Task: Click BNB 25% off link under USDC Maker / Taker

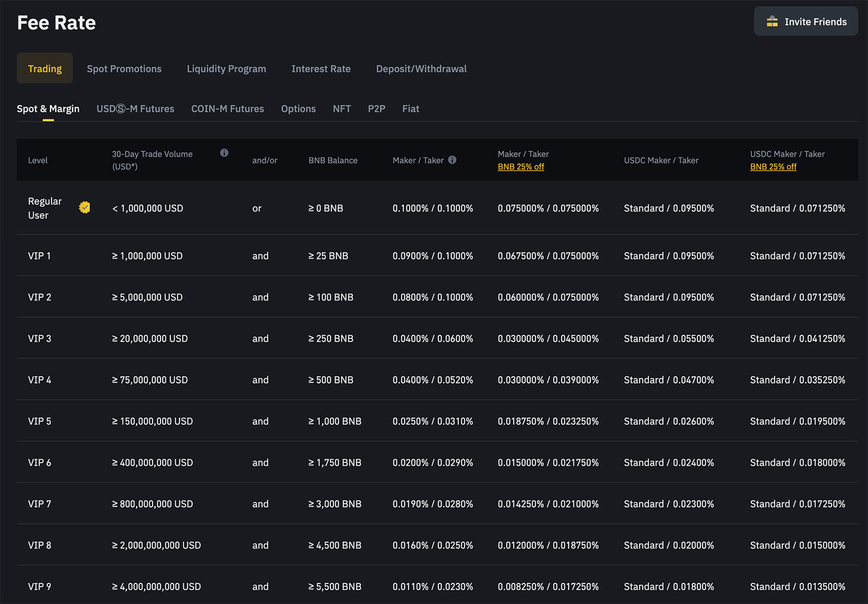Action: click(x=773, y=167)
